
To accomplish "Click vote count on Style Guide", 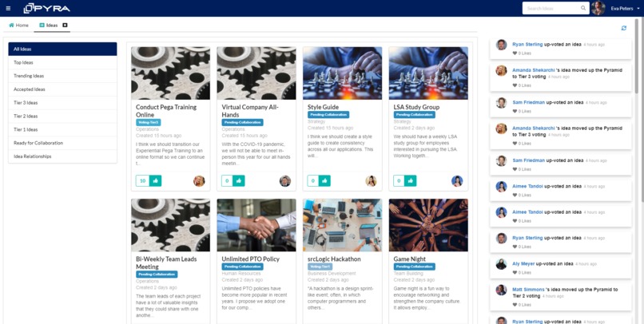I will 313,181.
